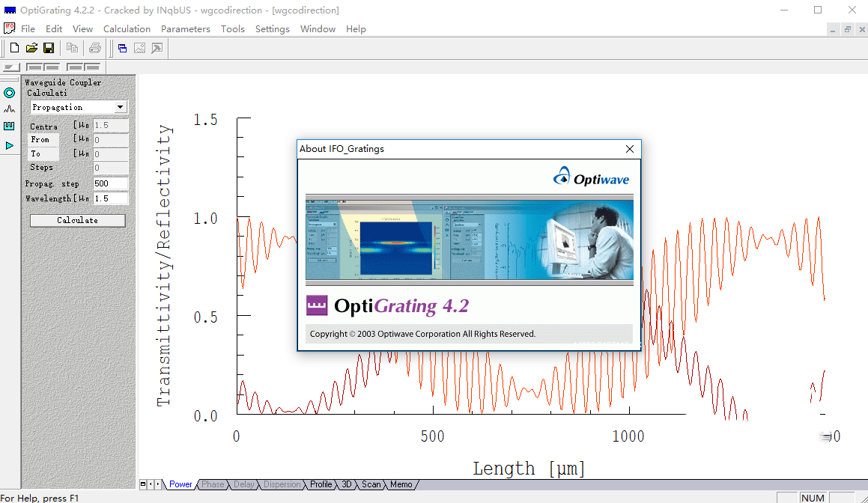
Task: Switch to the Scan tab
Action: pos(371,484)
